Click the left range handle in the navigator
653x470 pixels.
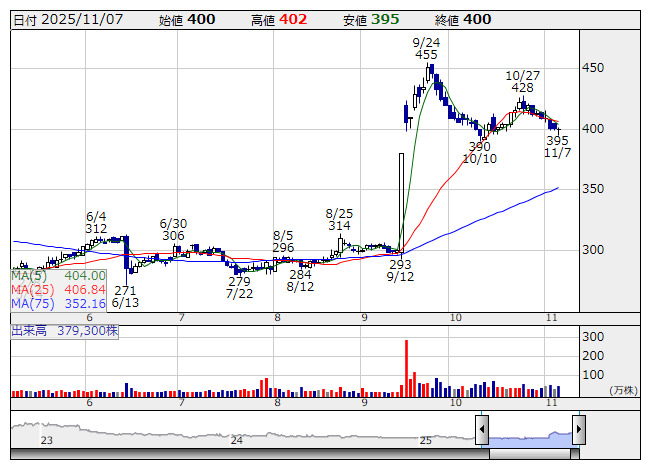click(481, 430)
